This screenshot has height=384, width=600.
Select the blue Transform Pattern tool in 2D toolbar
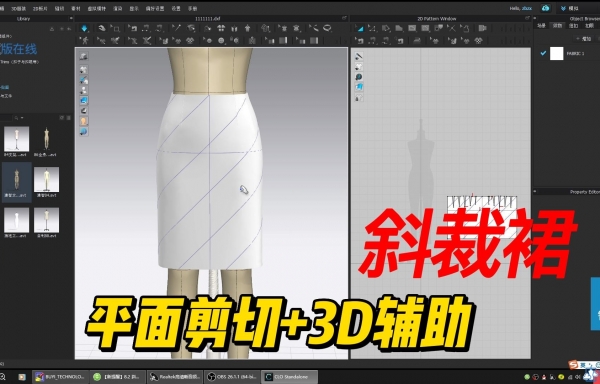pyautogui.click(x=360, y=28)
